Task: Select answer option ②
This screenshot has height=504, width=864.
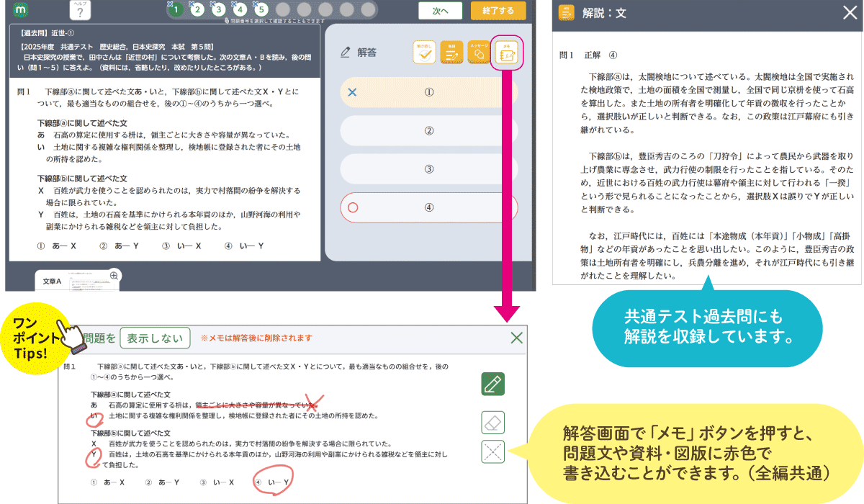Action: click(428, 130)
